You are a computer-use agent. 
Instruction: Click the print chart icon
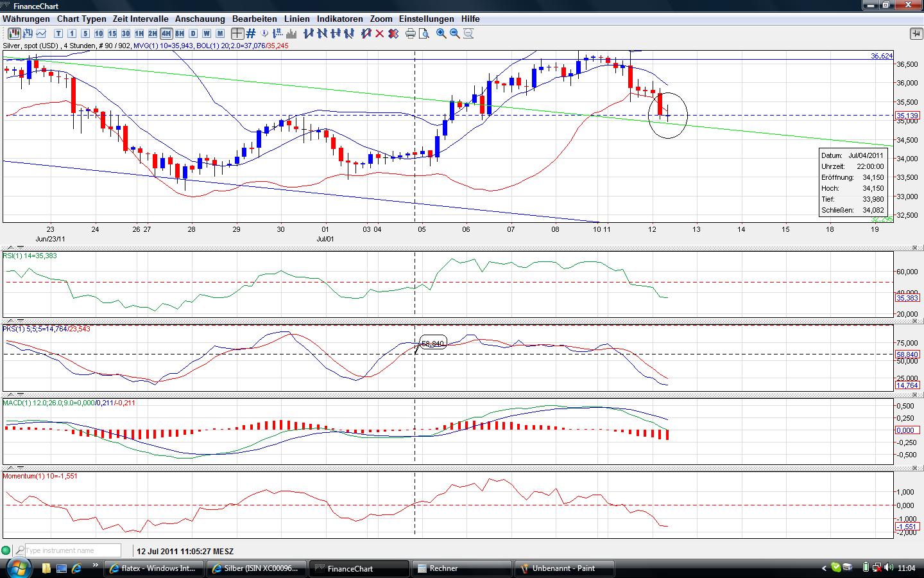[411, 33]
